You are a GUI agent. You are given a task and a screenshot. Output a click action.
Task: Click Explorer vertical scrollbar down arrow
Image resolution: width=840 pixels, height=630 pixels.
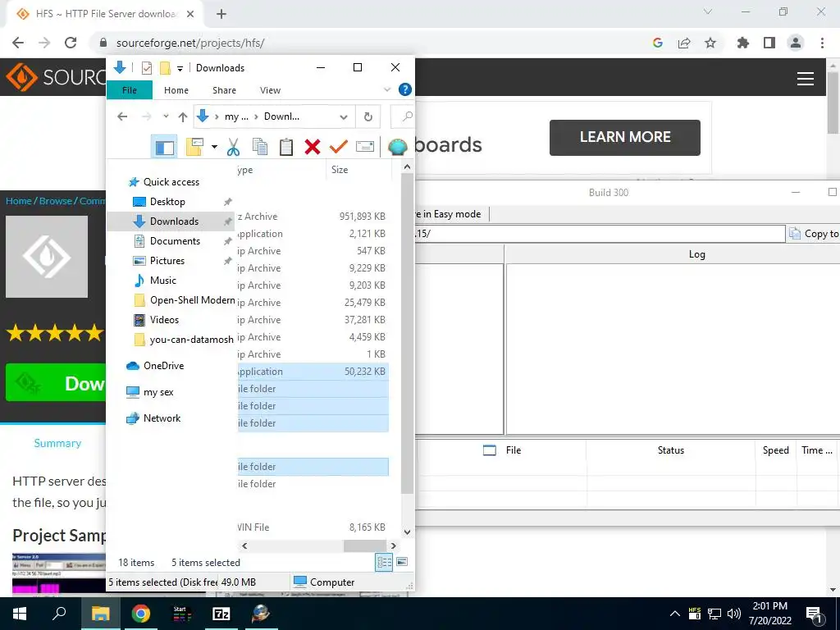[x=407, y=532]
